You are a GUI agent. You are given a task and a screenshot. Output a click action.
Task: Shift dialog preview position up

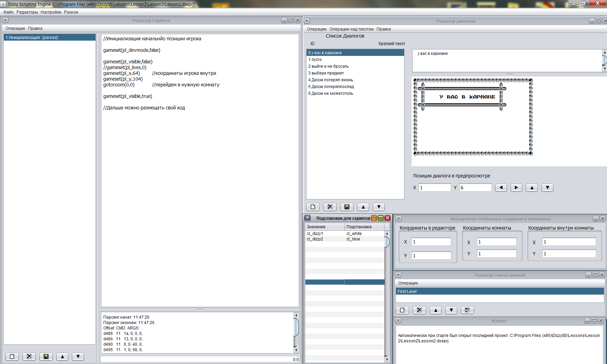pyautogui.click(x=532, y=188)
